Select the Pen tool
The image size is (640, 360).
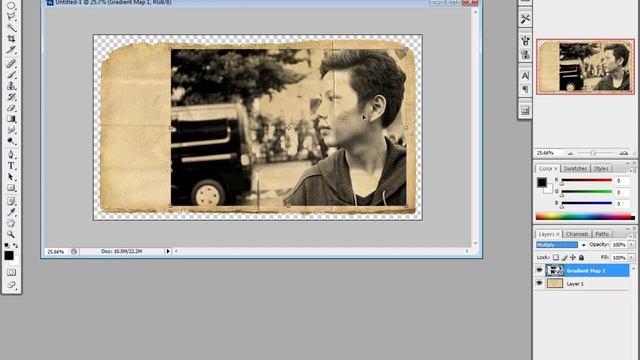pyautogui.click(x=11, y=155)
